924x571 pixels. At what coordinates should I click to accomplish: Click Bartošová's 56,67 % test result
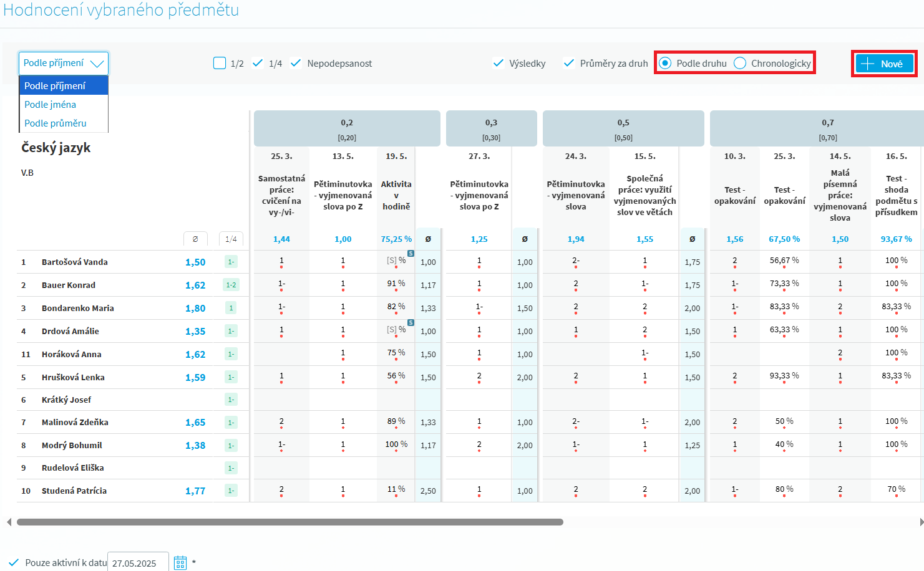tap(784, 261)
